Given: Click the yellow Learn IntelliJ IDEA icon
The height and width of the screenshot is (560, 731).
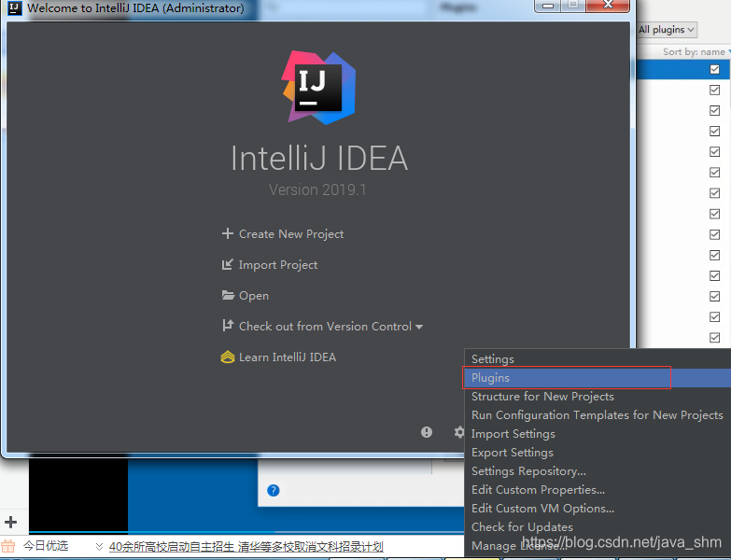Looking at the screenshot, I should pos(228,357).
